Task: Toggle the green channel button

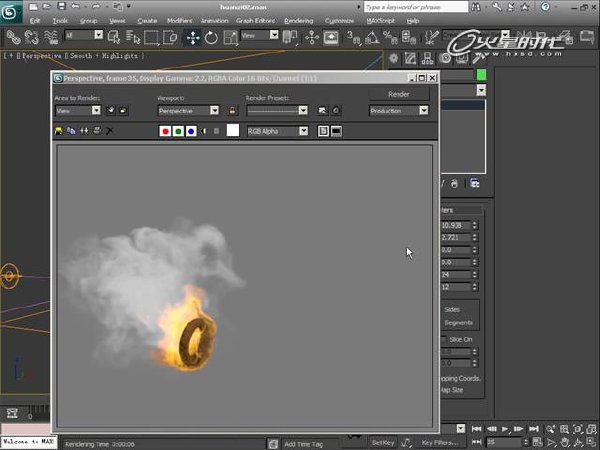Action: (178, 131)
